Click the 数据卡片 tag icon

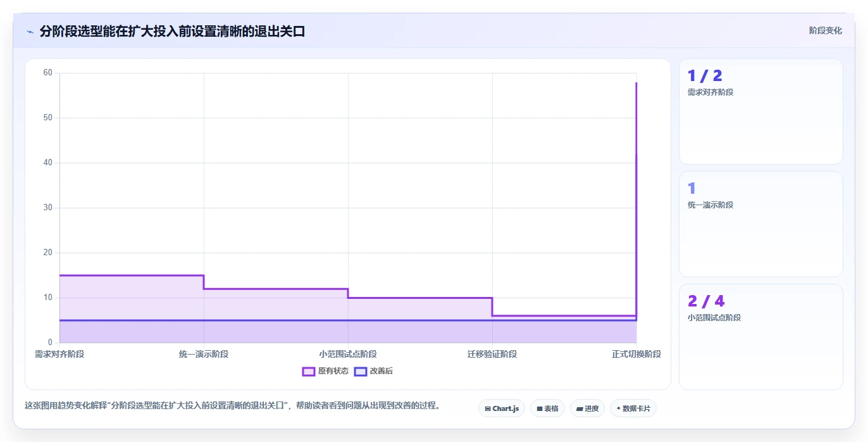point(618,408)
